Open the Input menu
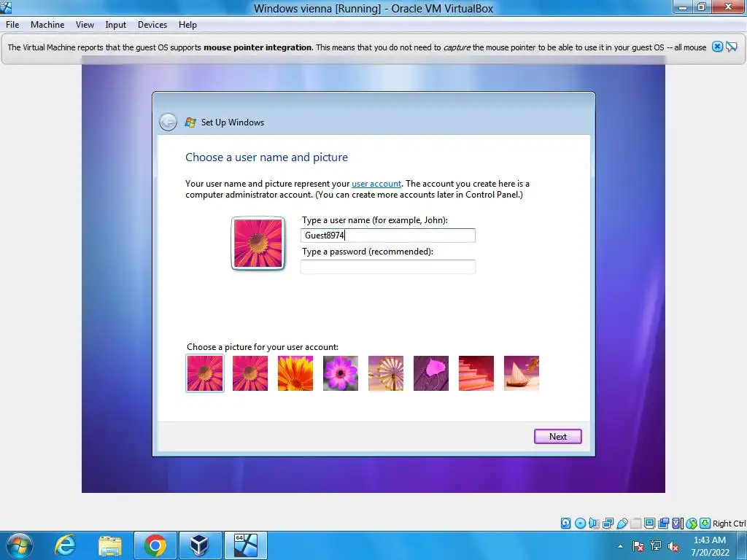Screen dimensions: 747x560 tap(115, 25)
